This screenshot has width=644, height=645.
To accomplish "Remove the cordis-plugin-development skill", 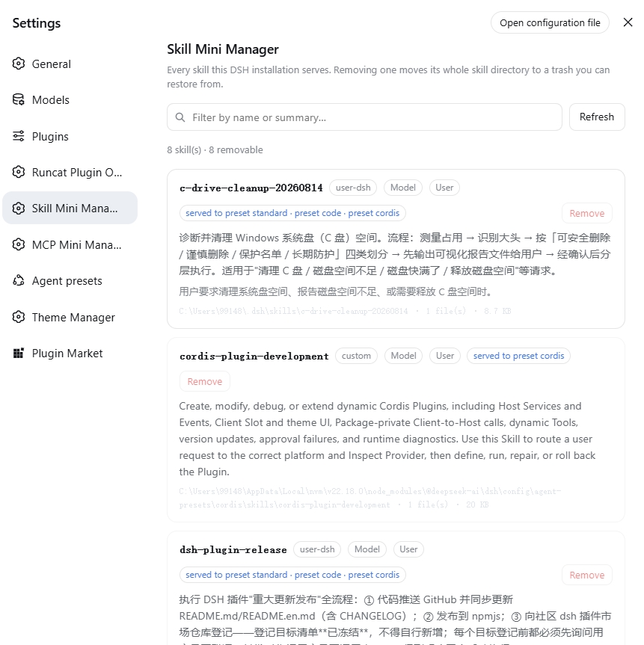I will pos(205,381).
